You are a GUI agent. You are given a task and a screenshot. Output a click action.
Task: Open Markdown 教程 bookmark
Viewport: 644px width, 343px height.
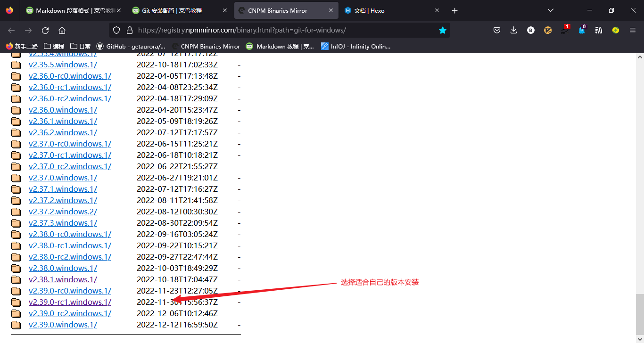(x=280, y=46)
